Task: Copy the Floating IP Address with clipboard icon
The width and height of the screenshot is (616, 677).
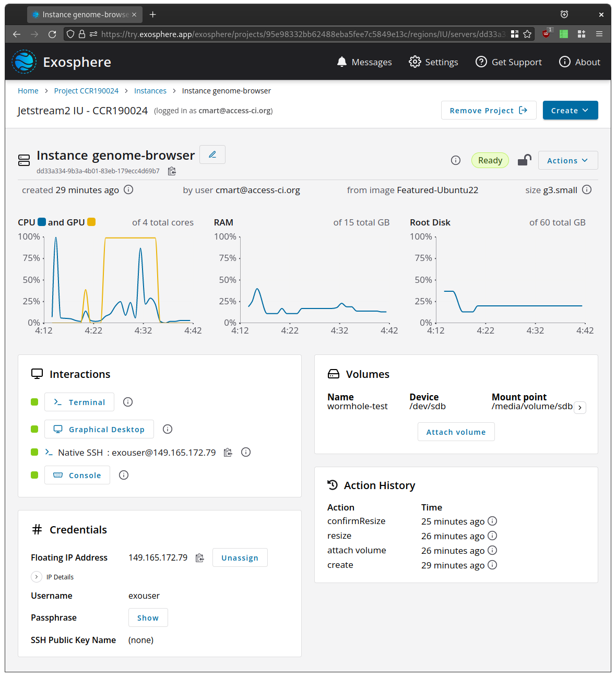Action: tap(199, 558)
